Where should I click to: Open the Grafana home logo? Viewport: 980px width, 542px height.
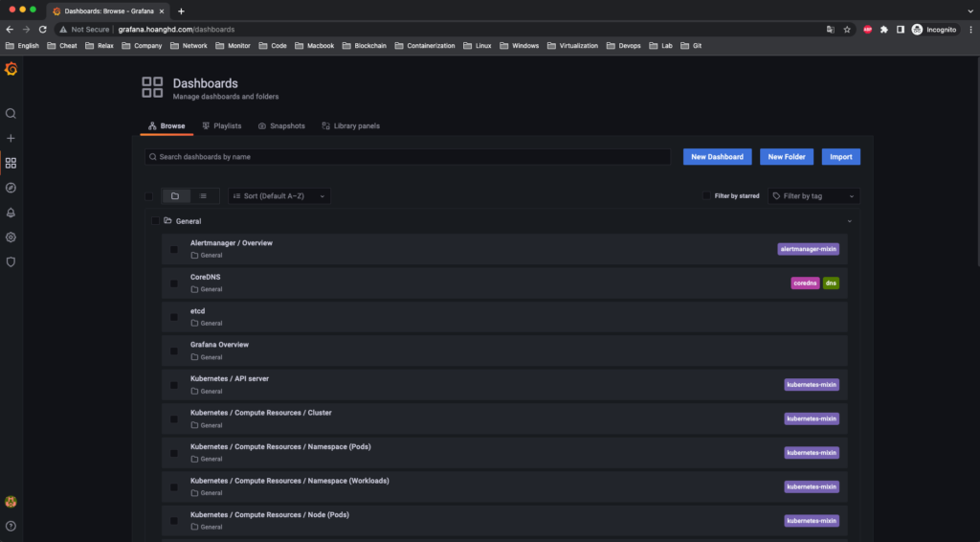(x=11, y=69)
